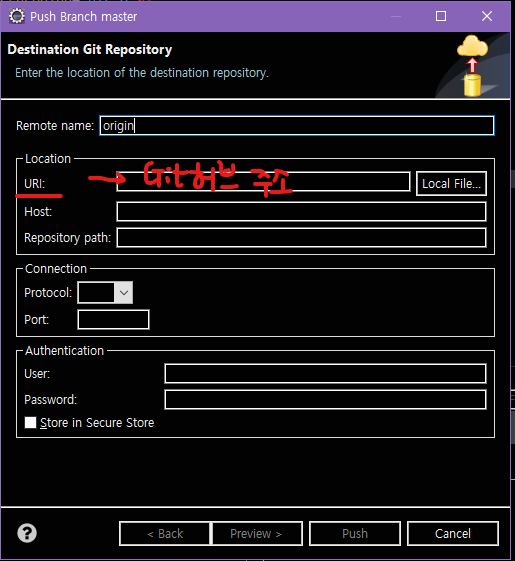Click the 'Port:' label

[x=36, y=319]
